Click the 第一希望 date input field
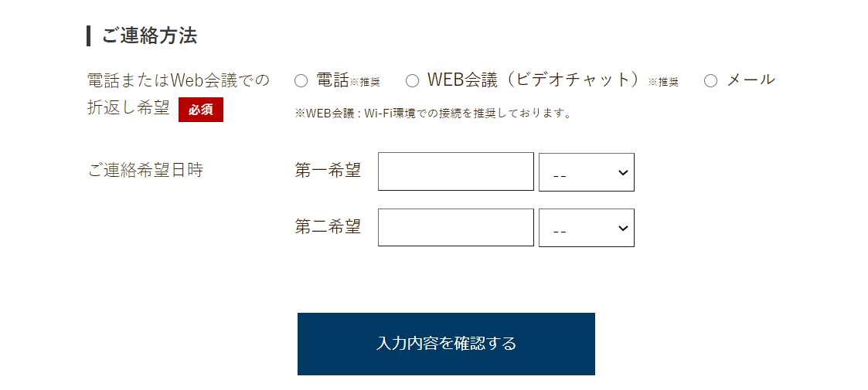The width and height of the screenshot is (868, 390). (455, 171)
